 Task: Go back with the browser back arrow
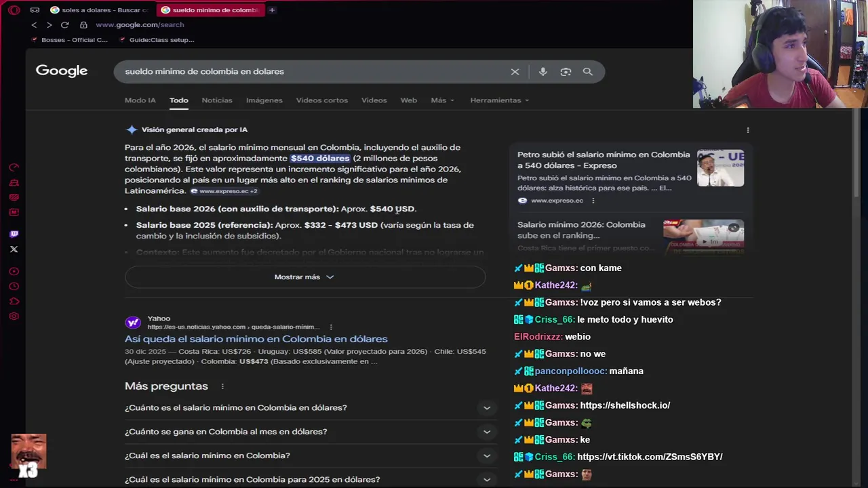coord(34,25)
